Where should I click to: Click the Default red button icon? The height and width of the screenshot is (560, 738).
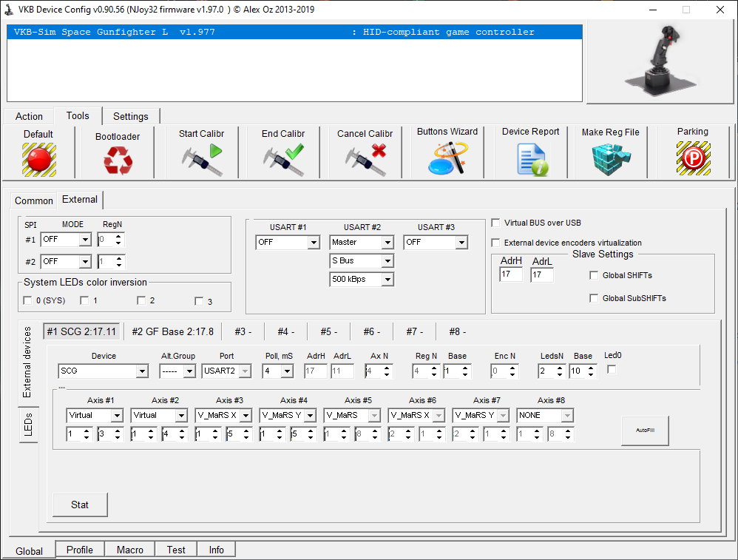point(39,160)
